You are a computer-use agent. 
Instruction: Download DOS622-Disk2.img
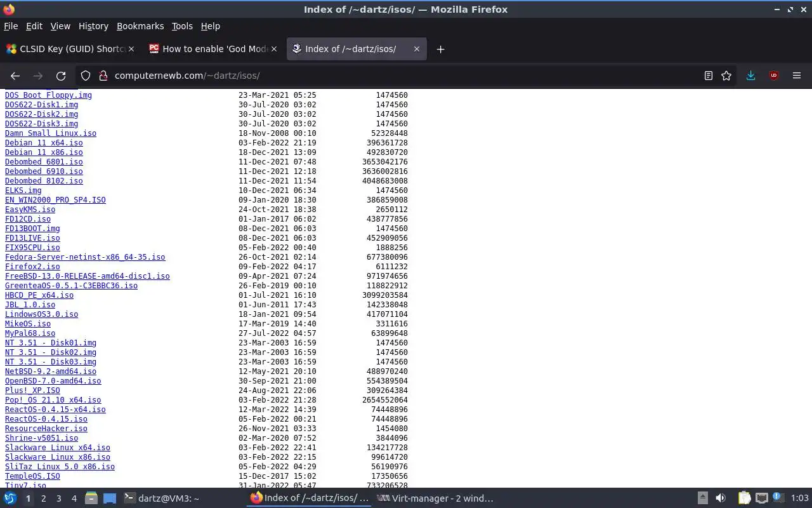[41, 114]
